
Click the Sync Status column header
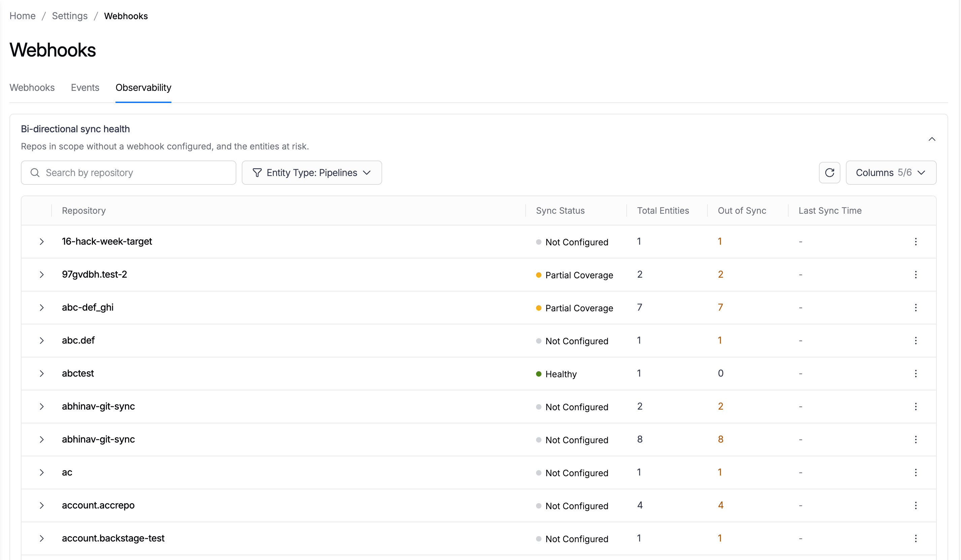[560, 211]
